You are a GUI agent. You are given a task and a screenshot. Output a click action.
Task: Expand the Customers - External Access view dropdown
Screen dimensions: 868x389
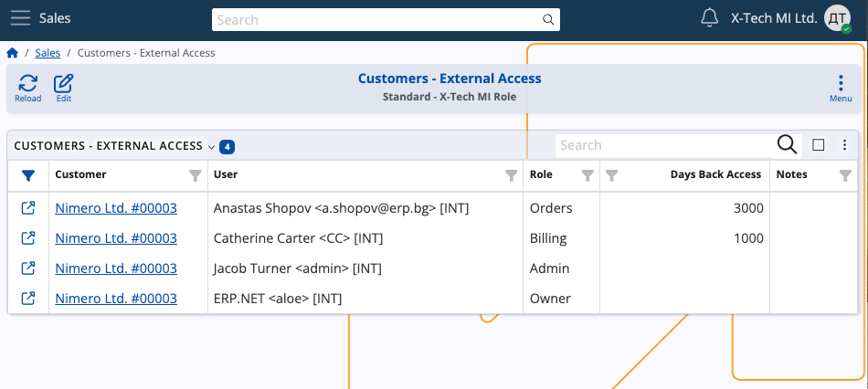click(x=211, y=147)
